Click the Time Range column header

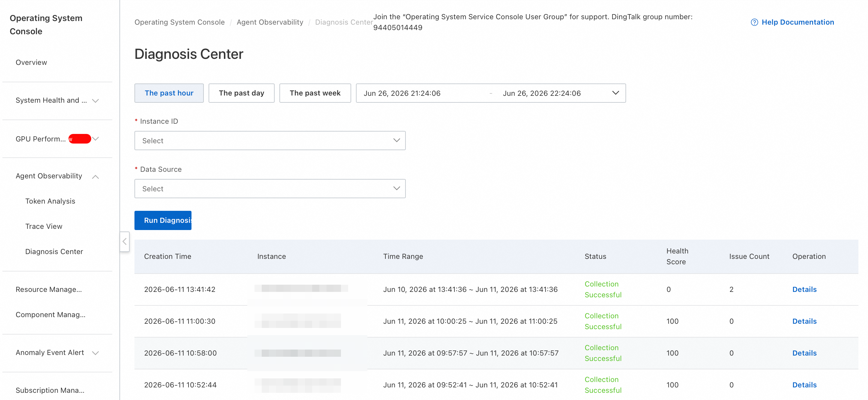tap(403, 256)
